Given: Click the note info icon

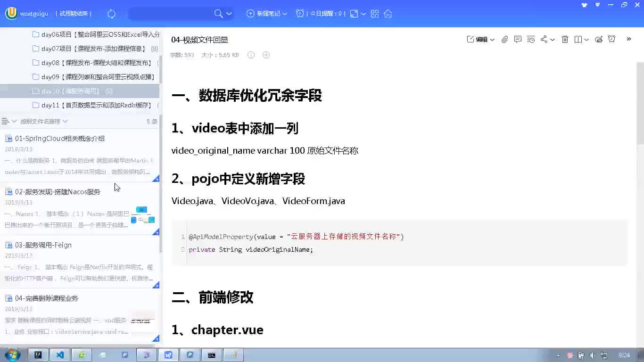Looking at the screenshot, I should click(251, 55).
